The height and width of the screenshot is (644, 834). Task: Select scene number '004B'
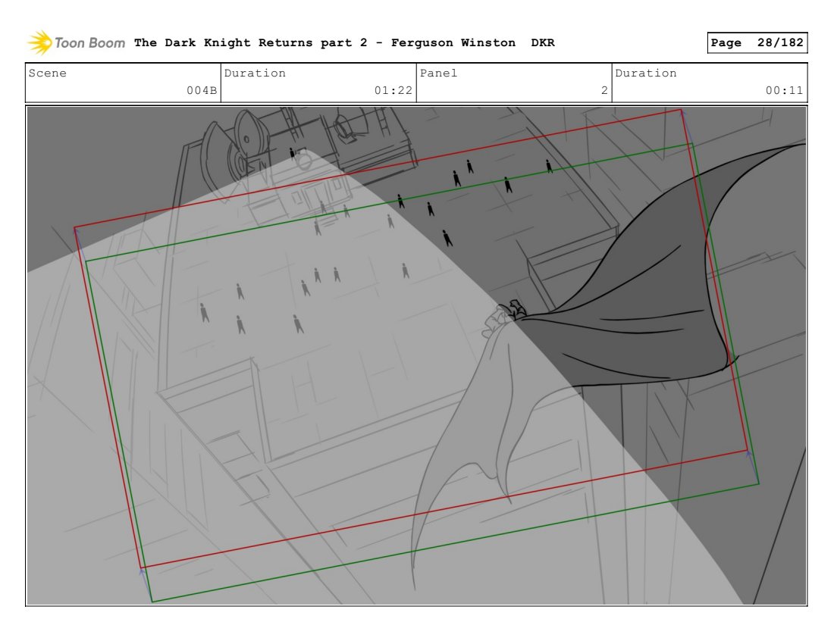point(202,90)
